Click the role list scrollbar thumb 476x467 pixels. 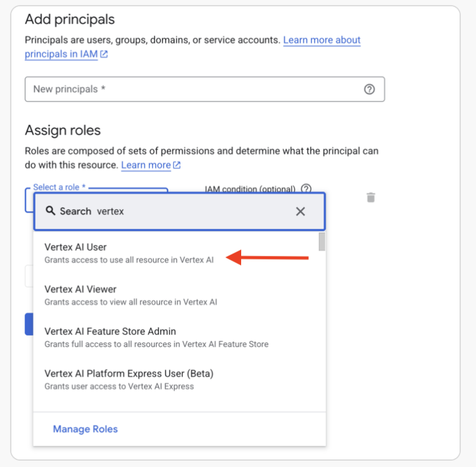point(322,241)
